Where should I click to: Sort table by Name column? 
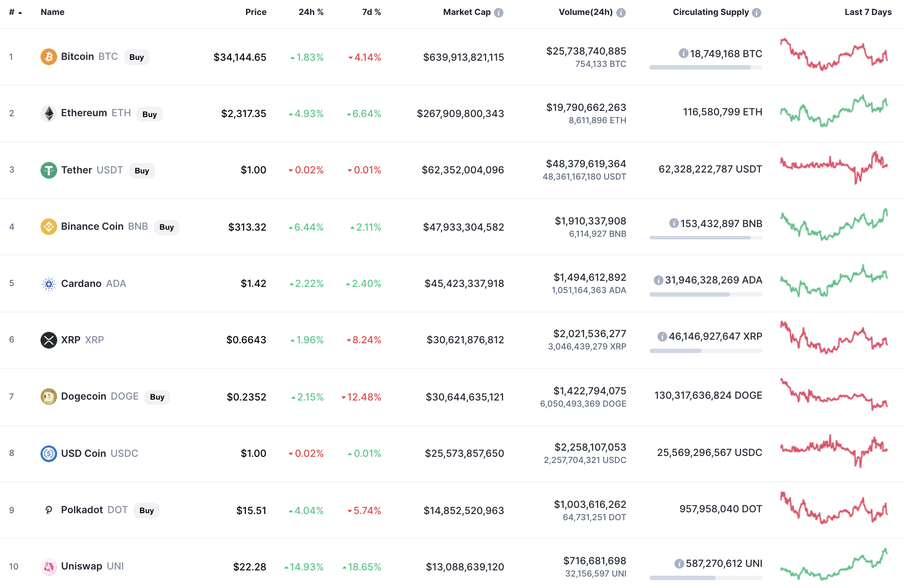(52, 12)
